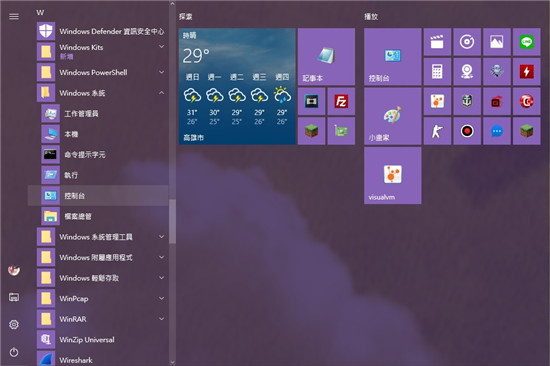
Task: Open the 執行 Run entry
Action: pyautogui.click(x=98, y=175)
